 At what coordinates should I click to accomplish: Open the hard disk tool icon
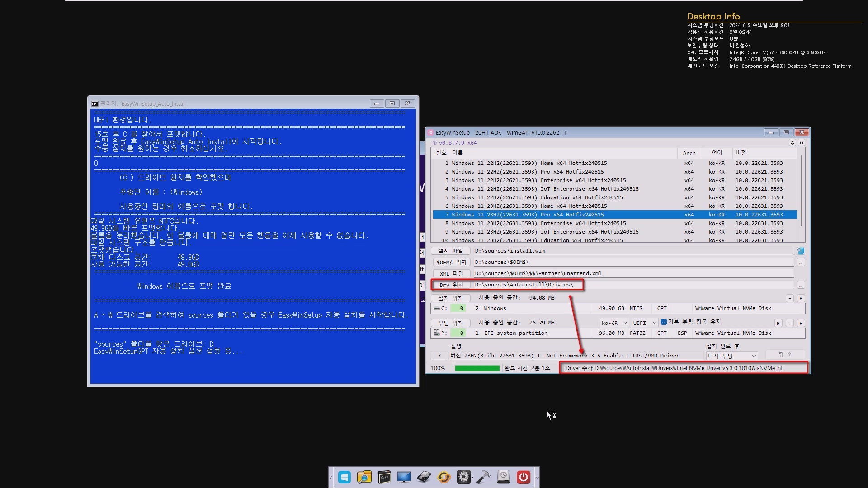424,477
